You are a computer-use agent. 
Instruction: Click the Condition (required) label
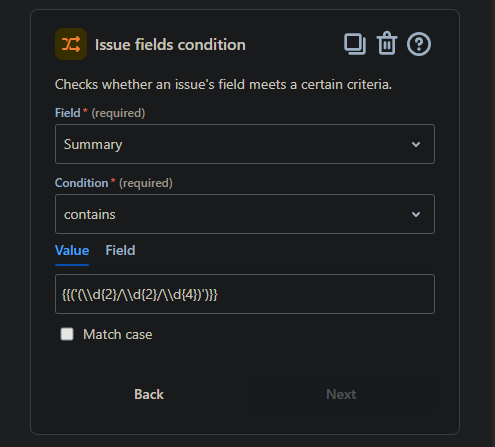pyautogui.click(x=114, y=183)
